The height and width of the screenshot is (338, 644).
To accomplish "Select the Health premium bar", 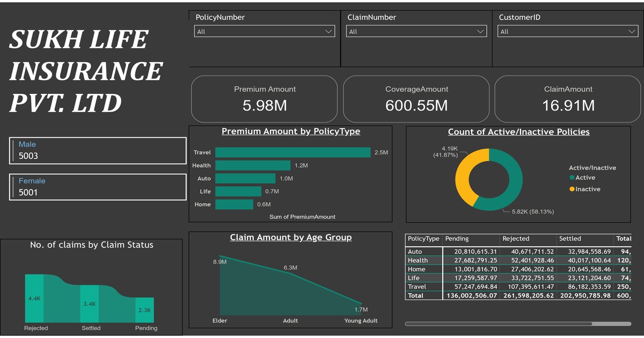I will [253, 165].
